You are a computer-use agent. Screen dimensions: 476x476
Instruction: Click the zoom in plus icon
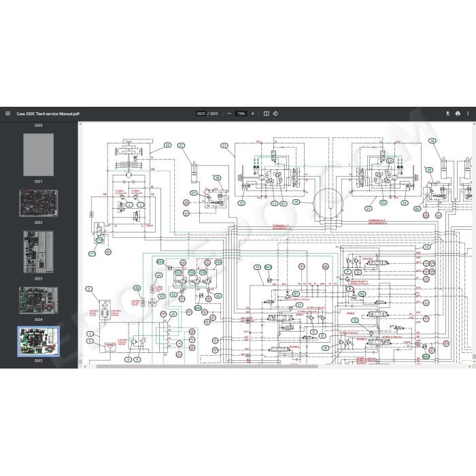pyautogui.click(x=252, y=114)
